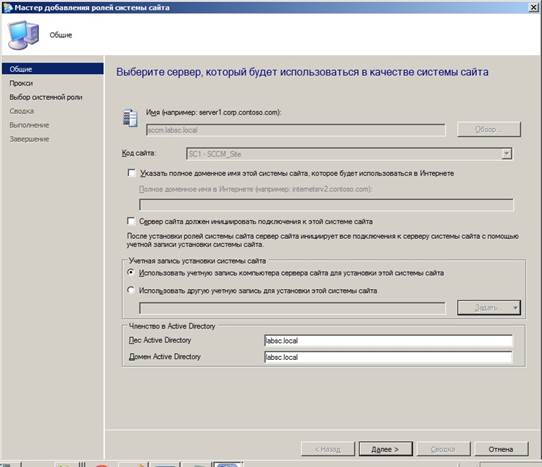The width and height of the screenshot is (542, 467).
Task: Close the wizard window
Action: pyautogui.click(x=534, y=7)
